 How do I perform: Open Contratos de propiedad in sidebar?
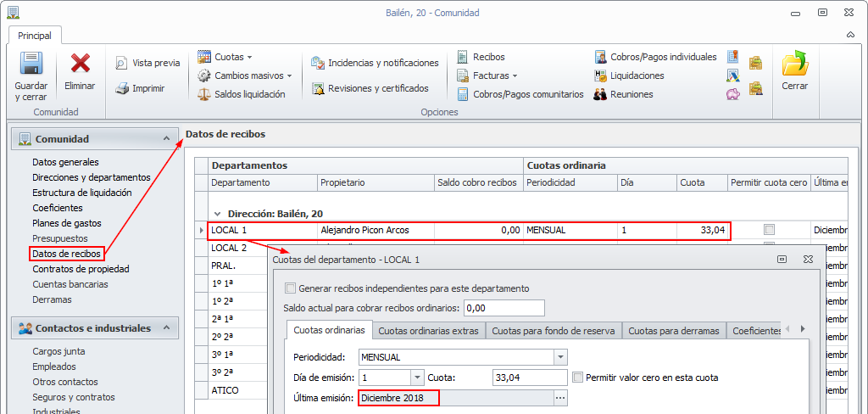pyautogui.click(x=81, y=269)
